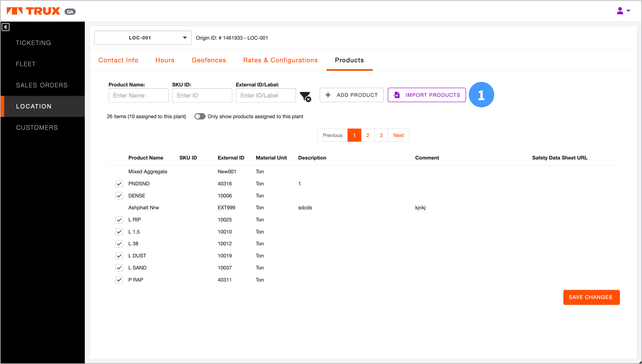The height and width of the screenshot is (364, 642).
Task: Open Sales Orders in the sidebar
Action: (42, 85)
